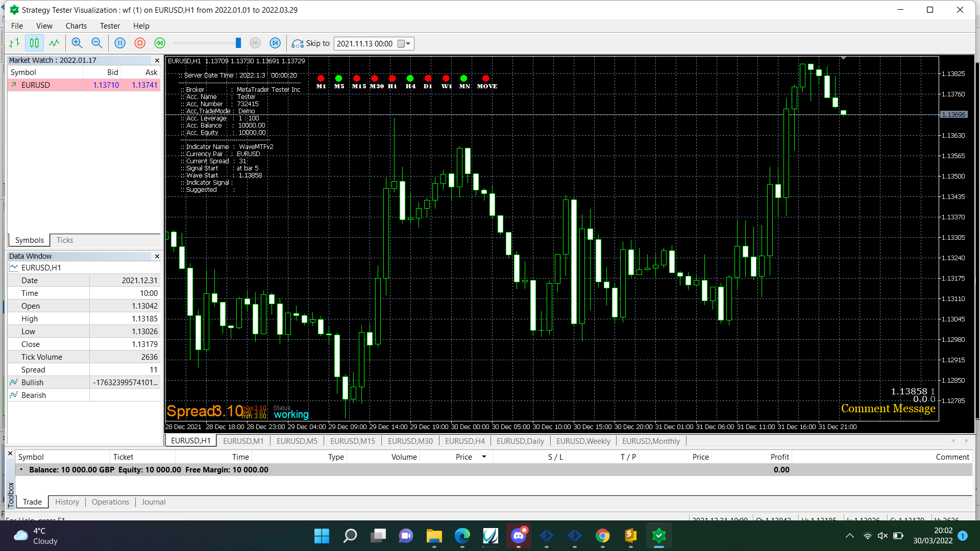Click the M1 timeframe indicator dot
This screenshot has height=551, width=980.
pos(321,78)
